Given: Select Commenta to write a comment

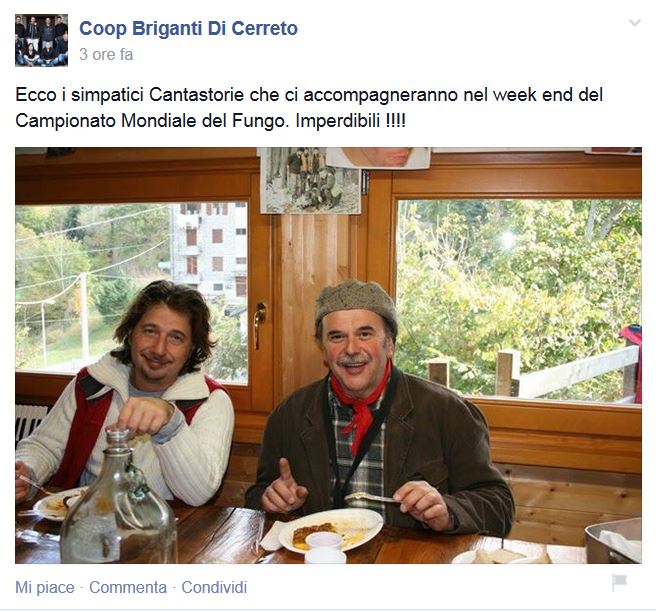Looking at the screenshot, I should [x=128, y=587].
